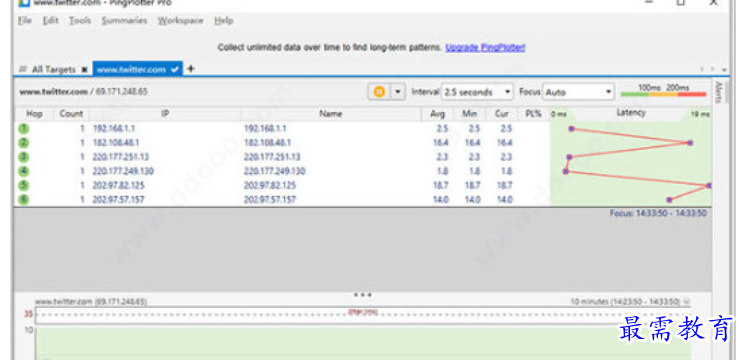Add a new target tab with plus
The image size is (741, 360).
point(190,69)
